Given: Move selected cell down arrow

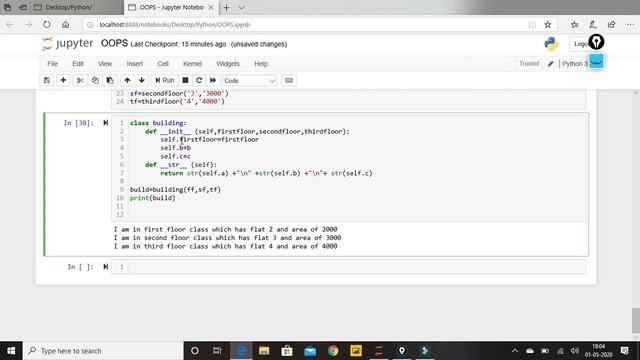Looking at the screenshot, I should pyautogui.click(x=142, y=80).
